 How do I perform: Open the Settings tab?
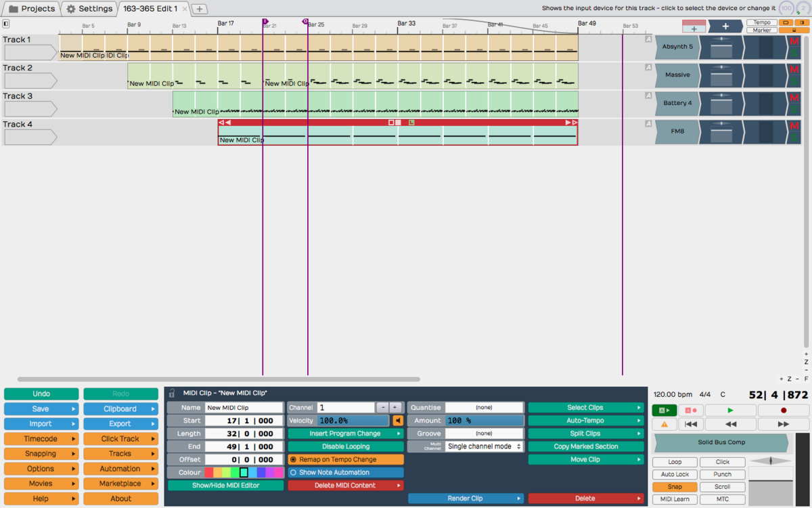[89, 9]
